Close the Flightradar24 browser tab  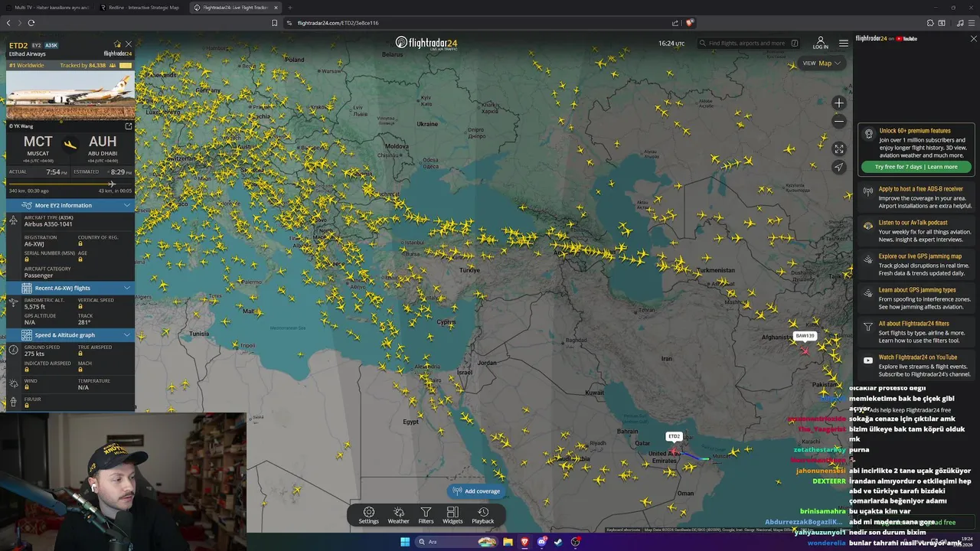coord(276,8)
